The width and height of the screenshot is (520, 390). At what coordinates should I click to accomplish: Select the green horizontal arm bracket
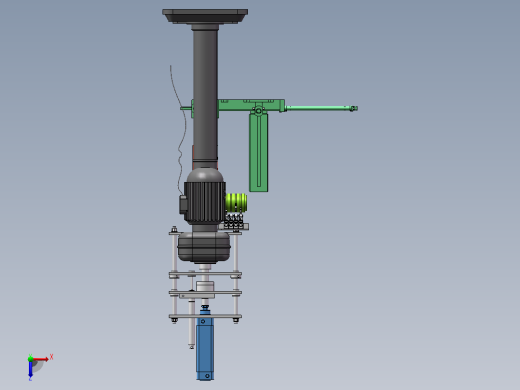[x=250, y=105]
